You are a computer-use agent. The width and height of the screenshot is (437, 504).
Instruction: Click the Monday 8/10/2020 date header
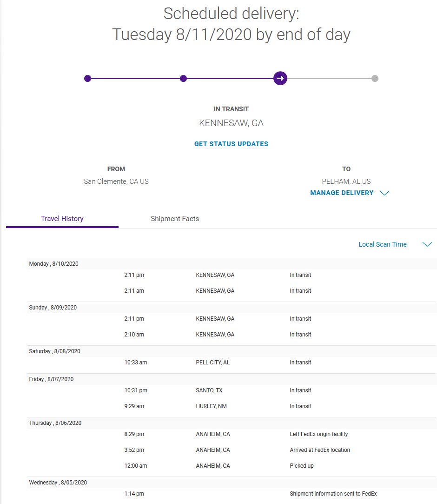(53, 264)
